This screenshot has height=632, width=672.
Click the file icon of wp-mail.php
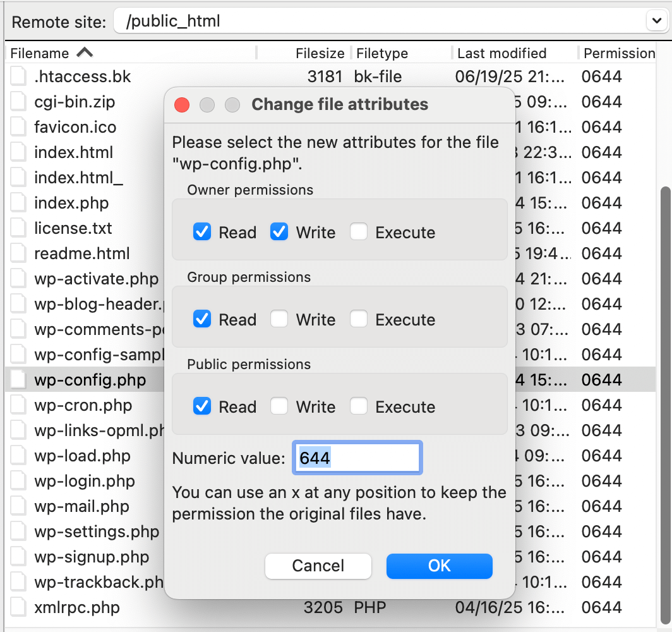click(18, 506)
